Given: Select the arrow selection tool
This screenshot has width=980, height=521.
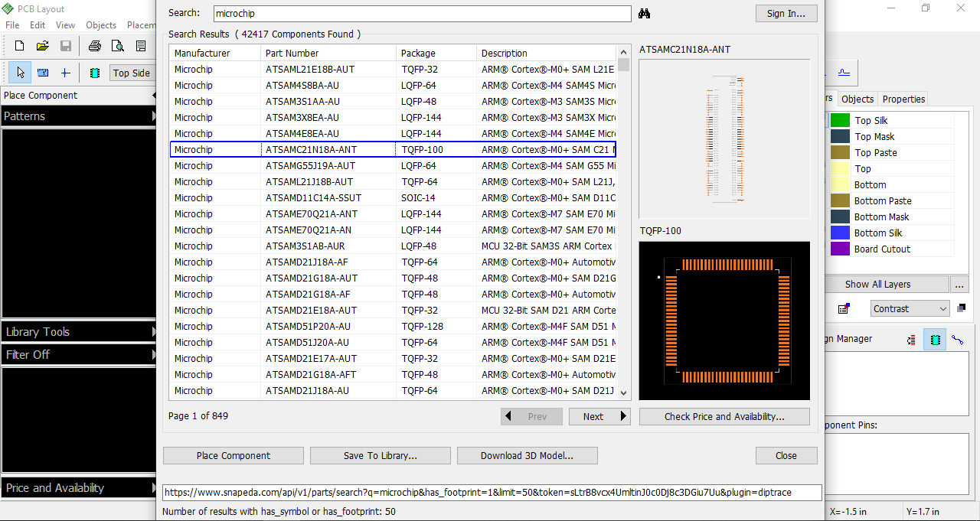Looking at the screenshot, I should tap(19, 73).
